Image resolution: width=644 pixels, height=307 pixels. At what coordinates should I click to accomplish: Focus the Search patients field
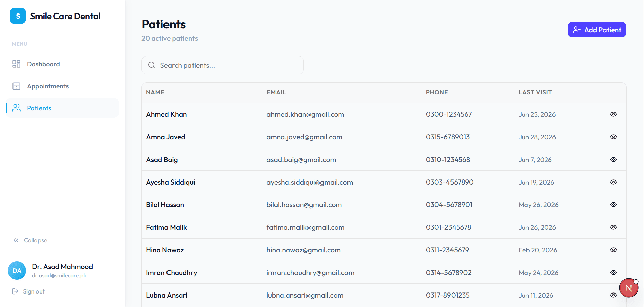pos(223,65)
